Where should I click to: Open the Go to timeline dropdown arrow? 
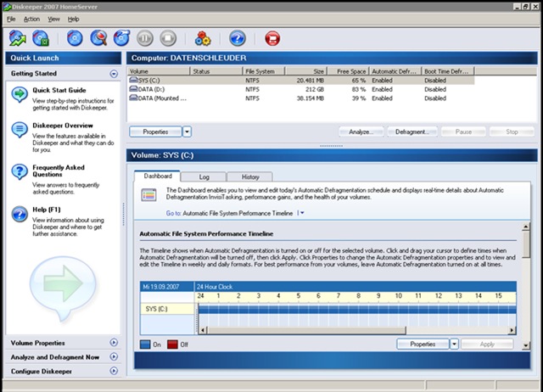302,213
